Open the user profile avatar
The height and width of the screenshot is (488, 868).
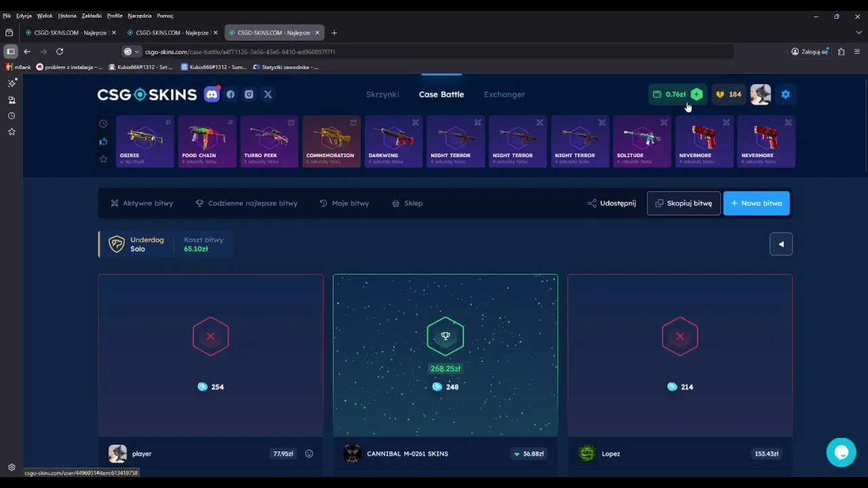[761, 94]
